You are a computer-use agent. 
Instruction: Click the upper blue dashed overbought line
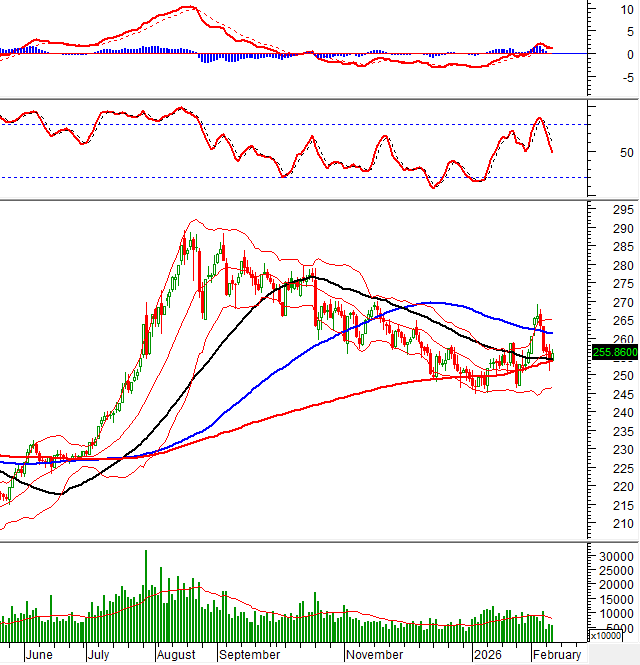tap(300, 125)
